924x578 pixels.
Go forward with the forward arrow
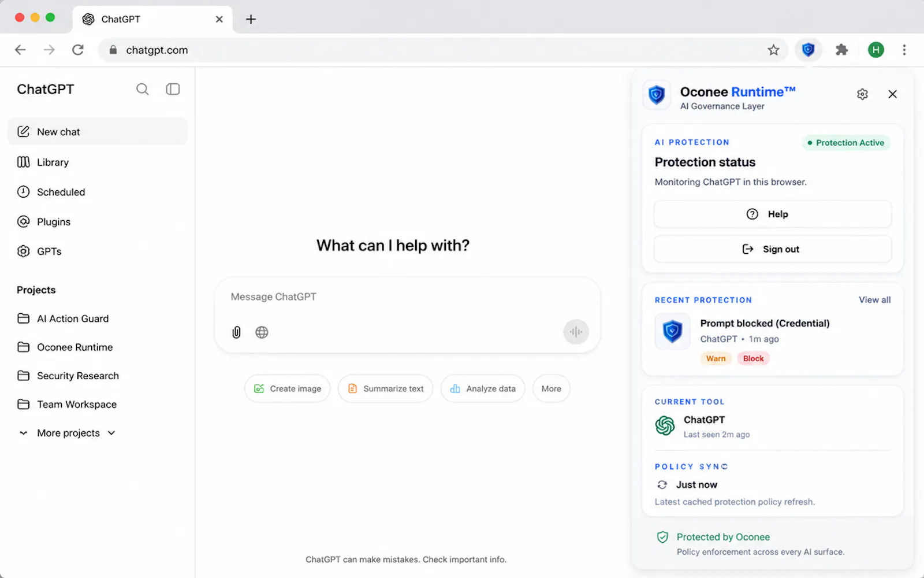click(49, 50)
